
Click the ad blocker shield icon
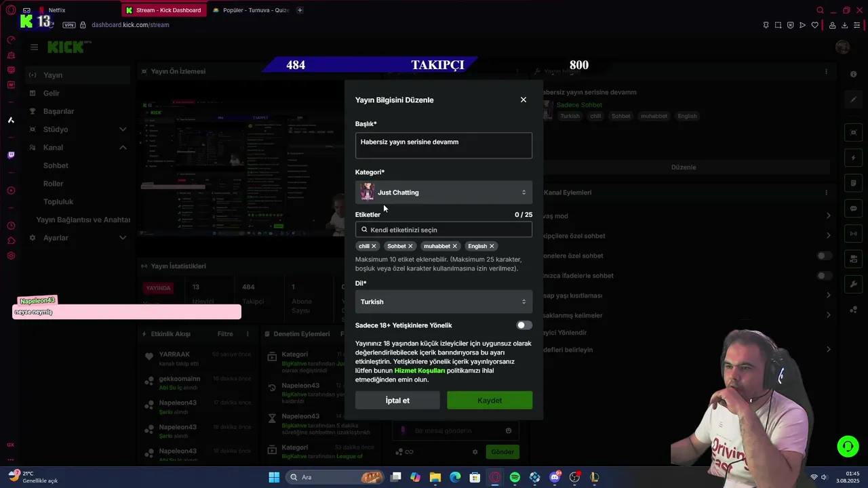pyautogui.click(x=790, y=25)
